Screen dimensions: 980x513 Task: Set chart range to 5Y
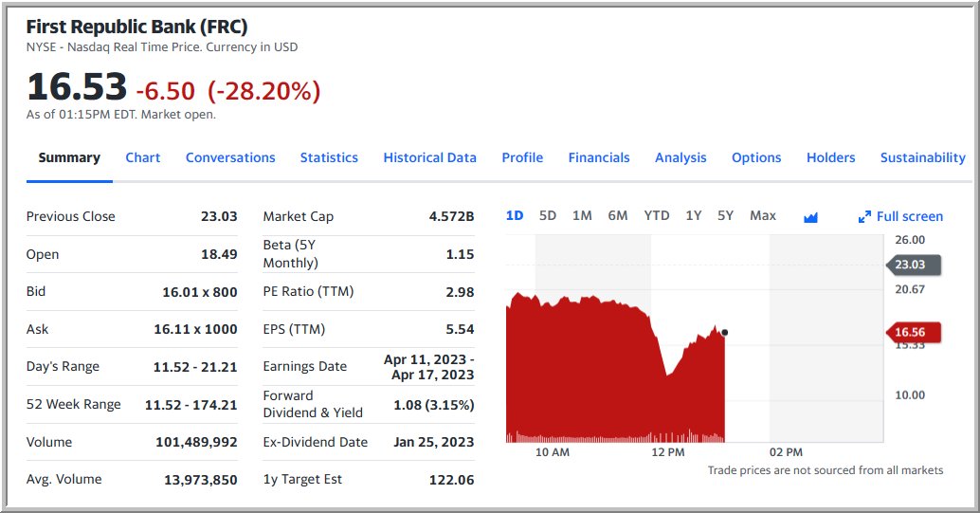(726, 216)
